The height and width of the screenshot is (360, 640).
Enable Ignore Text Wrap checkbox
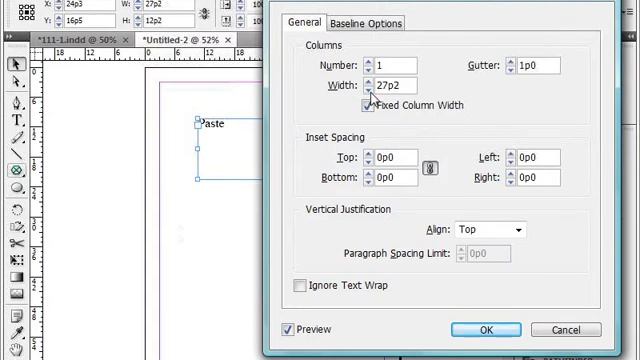tap(300, 285)
